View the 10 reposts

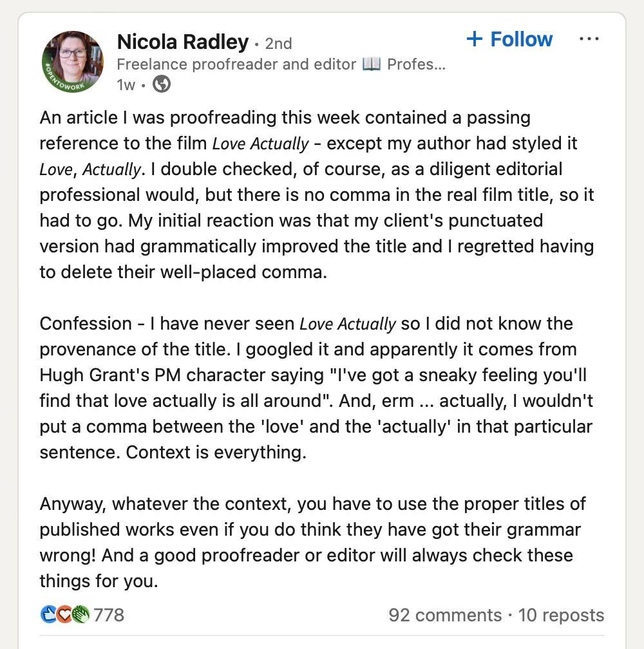point(561,615)
